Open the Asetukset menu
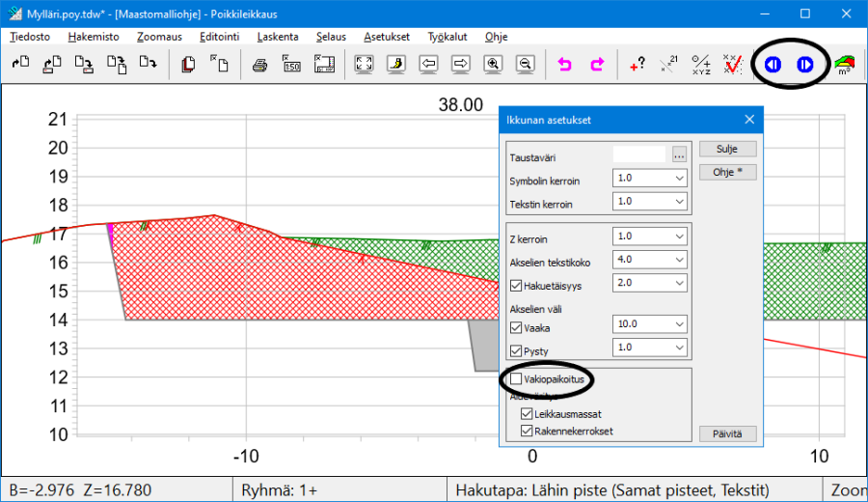868x502 pixels. pyautogui.click(x=386, y=37)
